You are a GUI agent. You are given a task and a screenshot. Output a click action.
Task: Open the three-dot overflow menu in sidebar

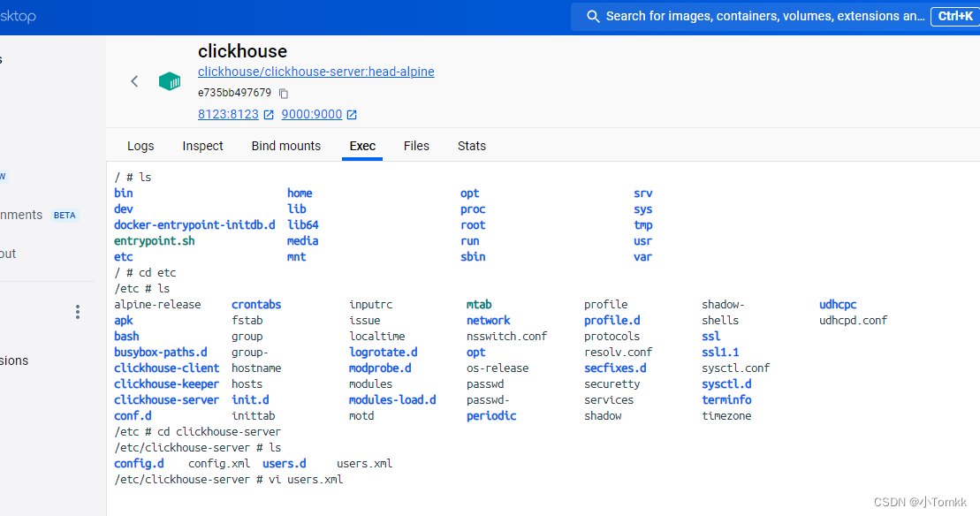77,311
